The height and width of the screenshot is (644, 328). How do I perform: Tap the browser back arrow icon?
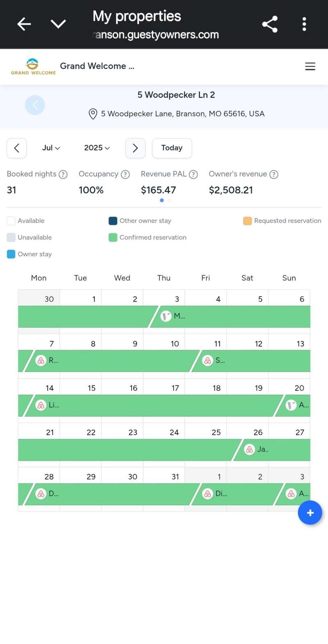pyautogui.click(x=24, y=24)
